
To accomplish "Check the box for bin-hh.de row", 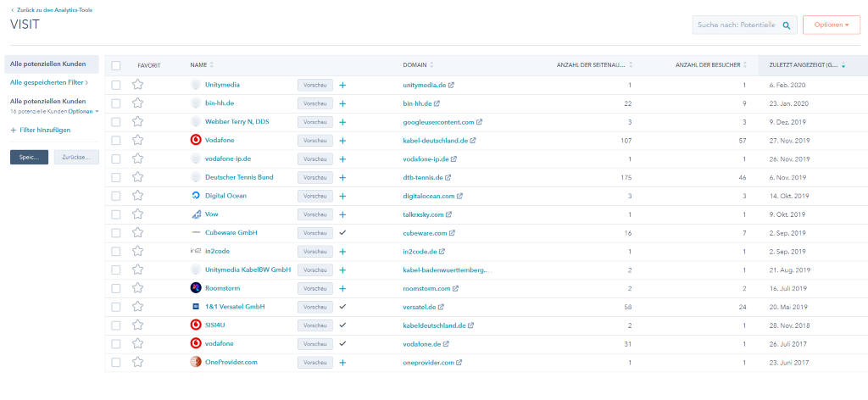I will point(116,103).
